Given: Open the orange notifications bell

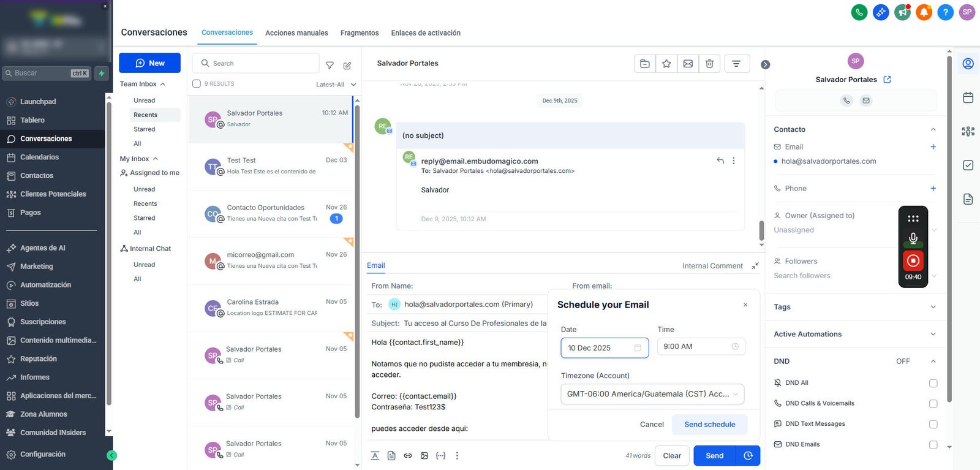Looking at the screenshot, I should click(x=924, y=12).
